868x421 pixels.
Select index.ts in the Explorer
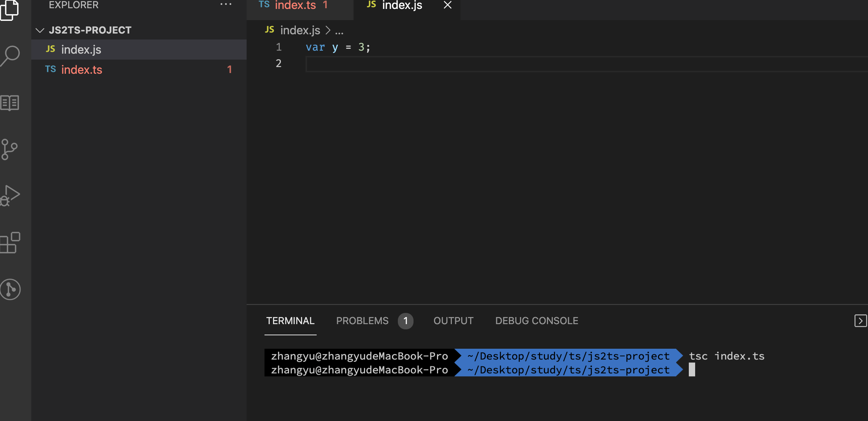click(82, 70)
